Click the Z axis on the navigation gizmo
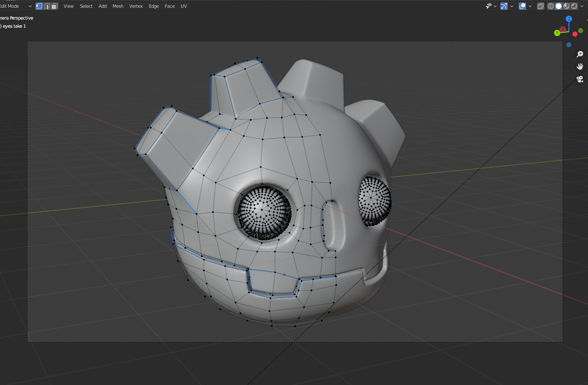 [569, 18]
